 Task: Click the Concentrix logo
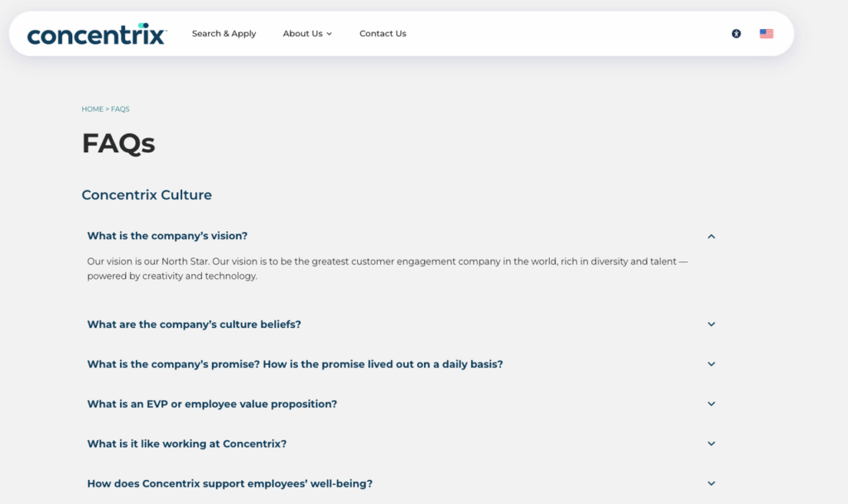95,34
